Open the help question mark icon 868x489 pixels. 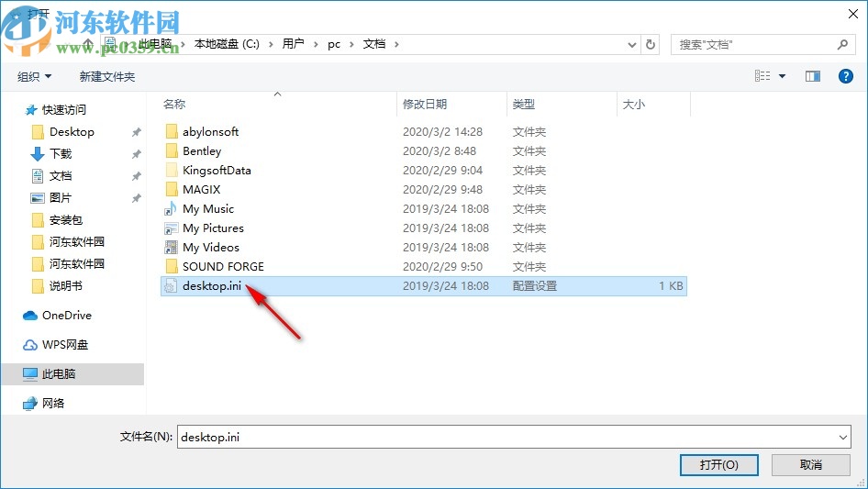pos(845,76)
